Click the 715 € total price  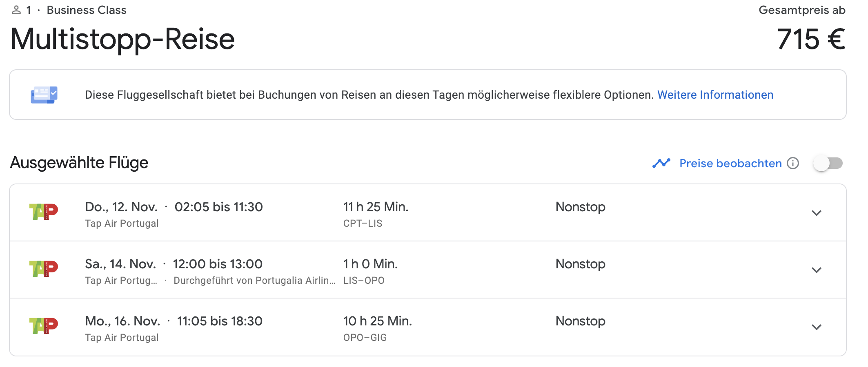click(x=811, y=39)
